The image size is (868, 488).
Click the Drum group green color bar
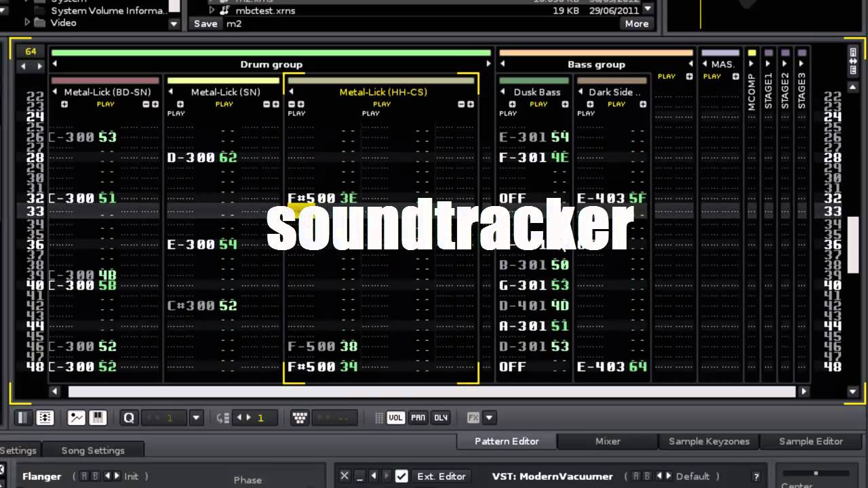[271, 52]
